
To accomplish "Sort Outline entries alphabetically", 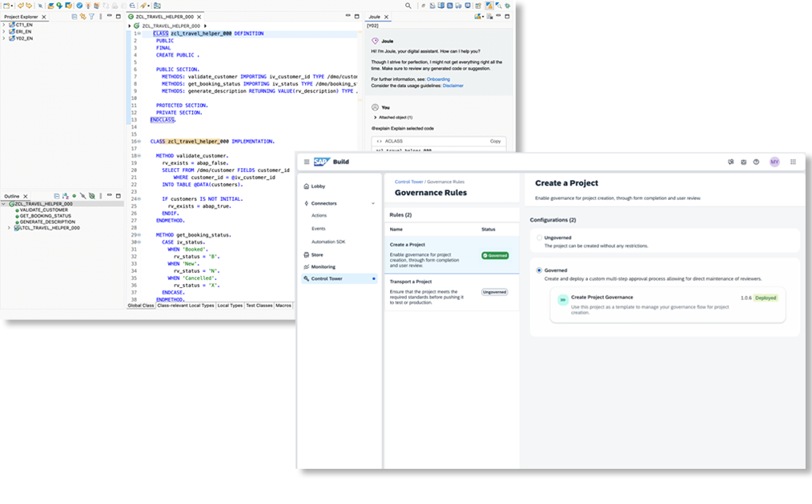I will 62,195.
